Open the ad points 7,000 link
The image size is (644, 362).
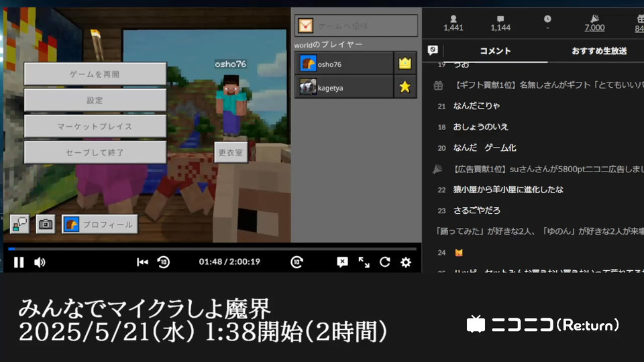(x=595, y=27)
